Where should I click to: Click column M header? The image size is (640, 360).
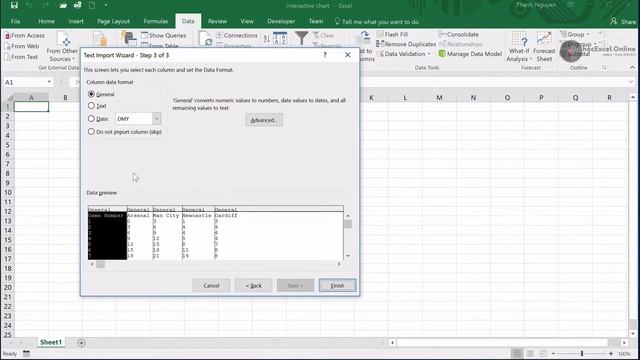tap(439, 98)
